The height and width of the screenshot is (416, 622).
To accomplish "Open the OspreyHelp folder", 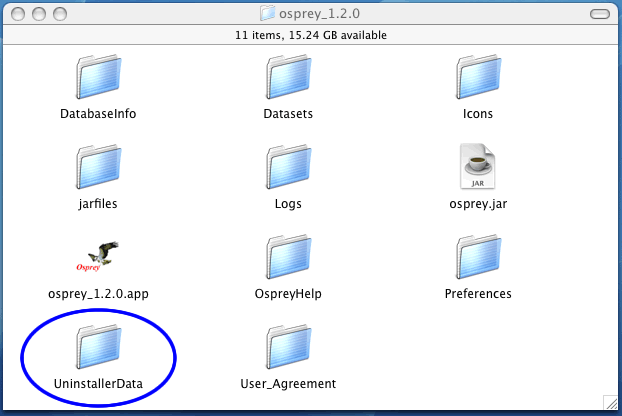I will 288,256.
